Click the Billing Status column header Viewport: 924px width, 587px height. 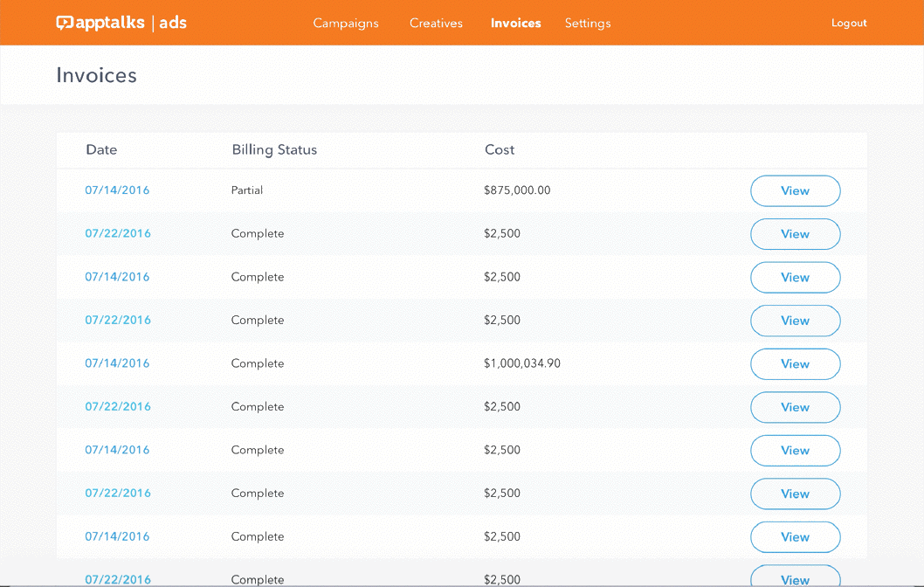coord(274,149)
